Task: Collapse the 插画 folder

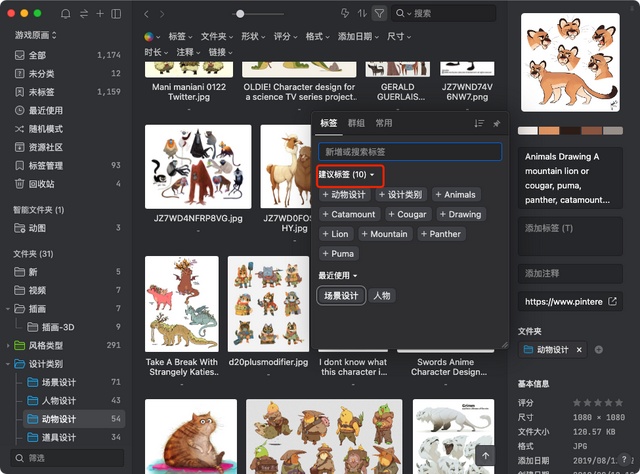Action: coord(8,309)
